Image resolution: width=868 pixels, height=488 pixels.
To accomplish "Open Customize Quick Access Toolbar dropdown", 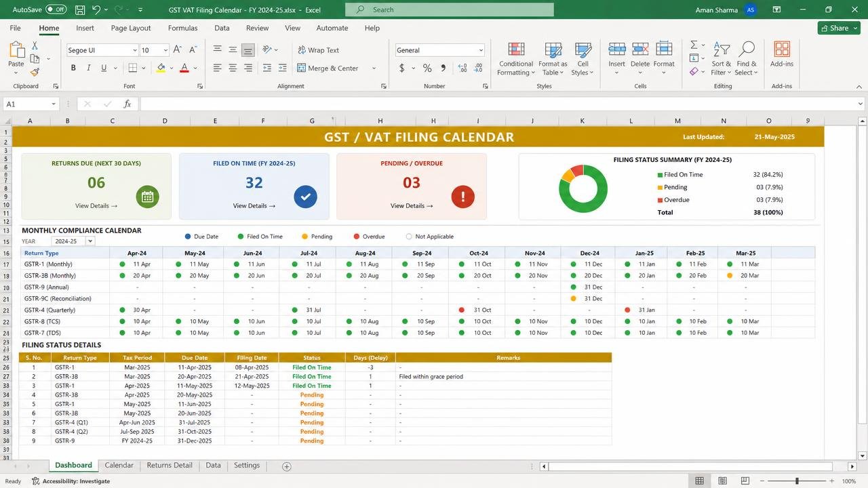I will click(x=140, y=9).
